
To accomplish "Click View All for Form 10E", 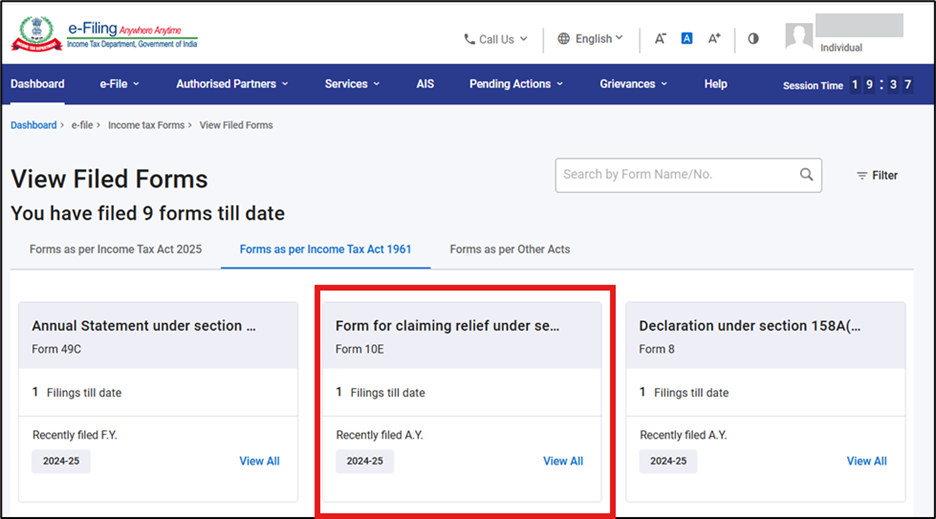I will tap(563, 461).
